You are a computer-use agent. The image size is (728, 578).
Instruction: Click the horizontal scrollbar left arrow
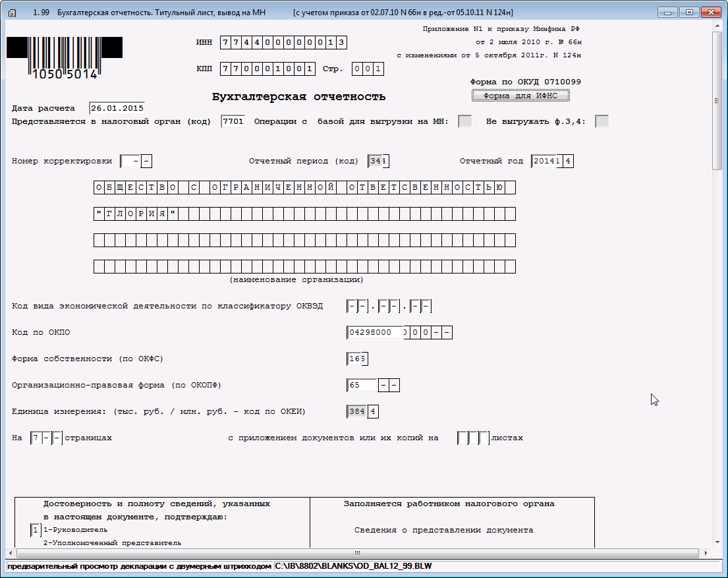pos(11,553)
